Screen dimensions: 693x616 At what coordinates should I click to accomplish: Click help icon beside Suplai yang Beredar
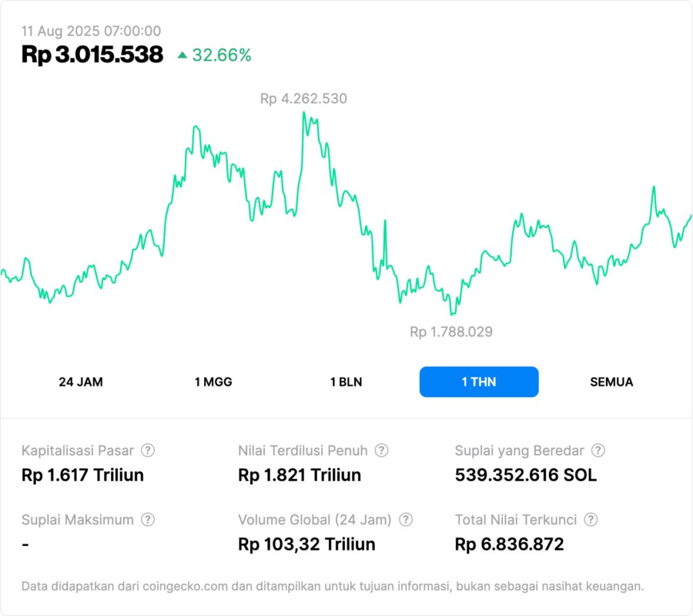click(x=598, y=450)
